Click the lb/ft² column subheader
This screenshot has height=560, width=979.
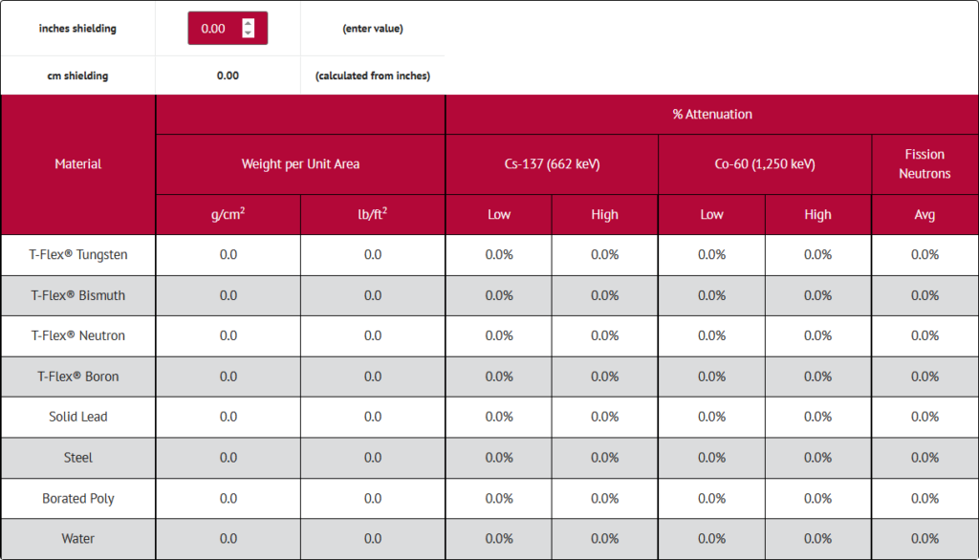point(373,215)
